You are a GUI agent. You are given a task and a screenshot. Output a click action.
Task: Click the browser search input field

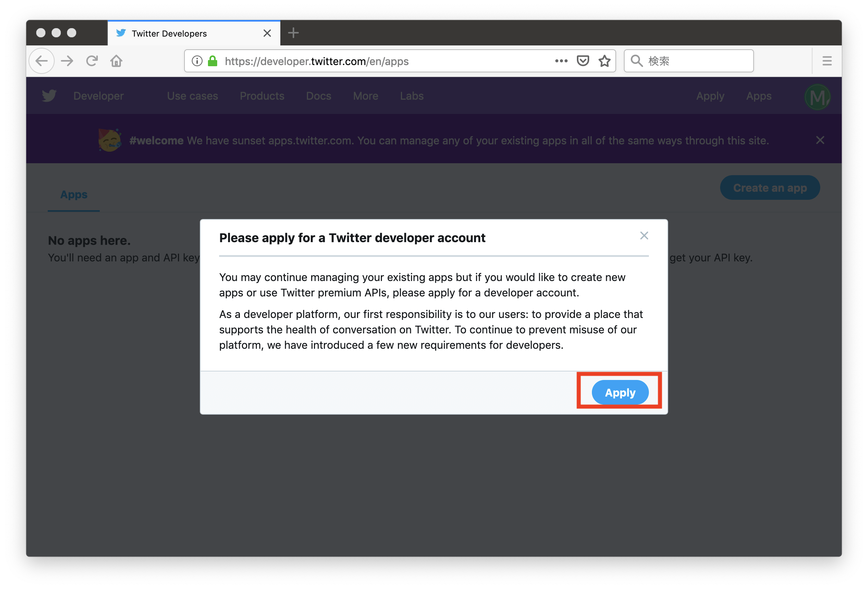pos(689,61)
